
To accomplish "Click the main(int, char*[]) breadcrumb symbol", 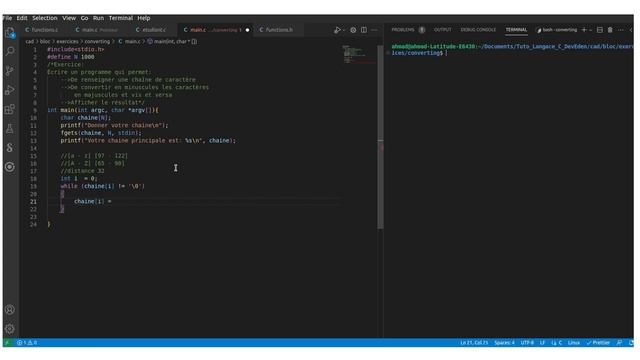I will pos(172,42).
